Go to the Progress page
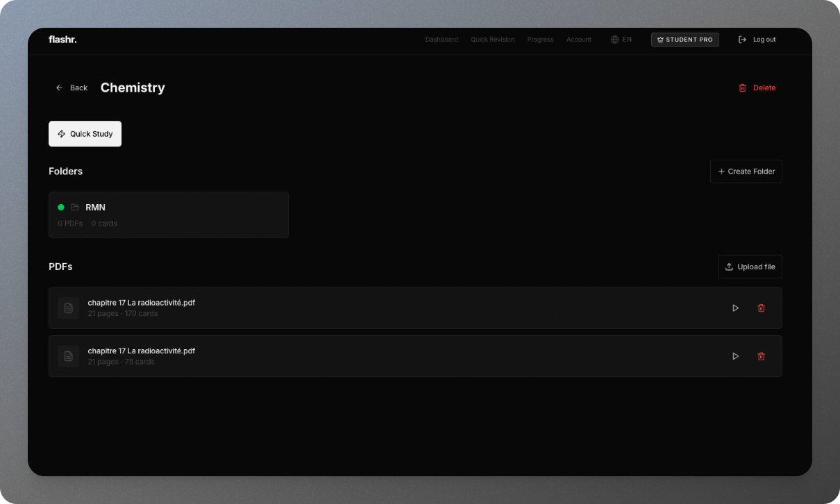The width and height of the screenshot is (840, 504). click(x=540, y=40)
